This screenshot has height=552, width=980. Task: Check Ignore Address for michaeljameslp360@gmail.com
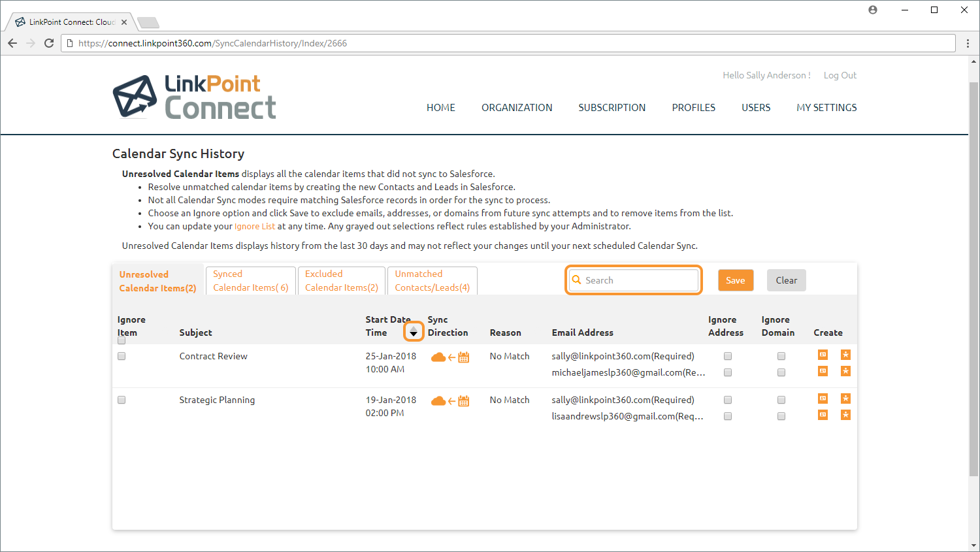click(x=728, y=372)
